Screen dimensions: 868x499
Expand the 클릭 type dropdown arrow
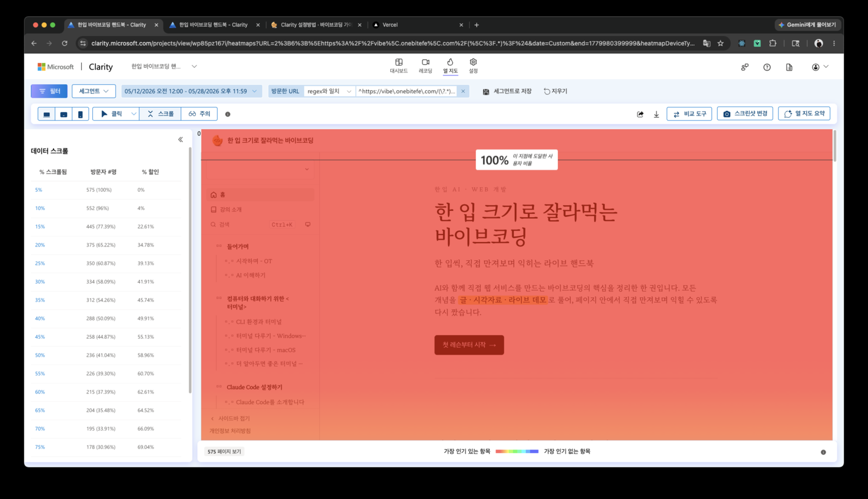click(x=133, y=114)
